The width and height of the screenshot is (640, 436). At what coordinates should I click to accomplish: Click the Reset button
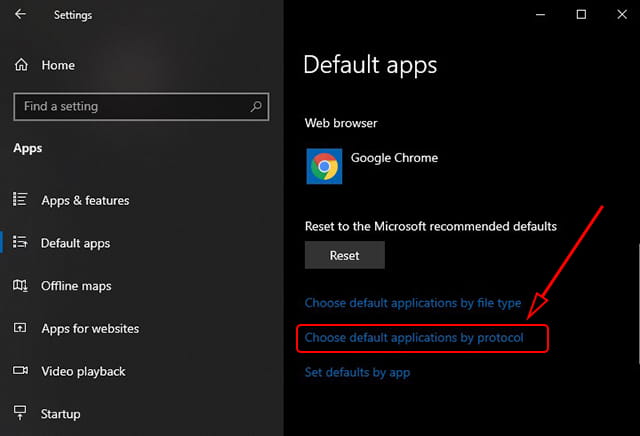[x=344, y=255]
